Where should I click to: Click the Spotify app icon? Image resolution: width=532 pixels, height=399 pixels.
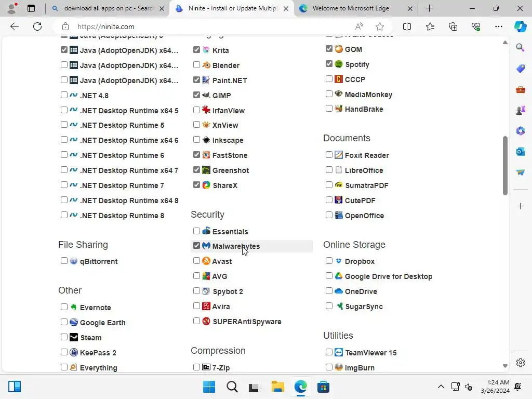339,64
